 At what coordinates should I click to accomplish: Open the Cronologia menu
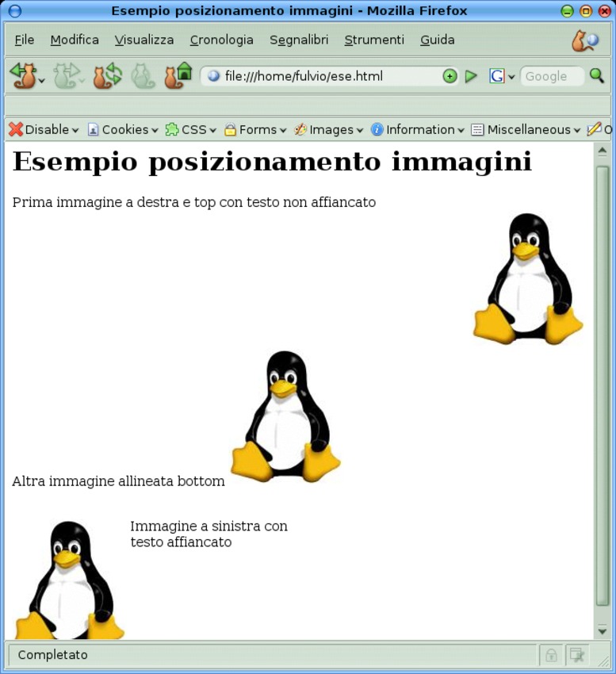click(222, 40)
